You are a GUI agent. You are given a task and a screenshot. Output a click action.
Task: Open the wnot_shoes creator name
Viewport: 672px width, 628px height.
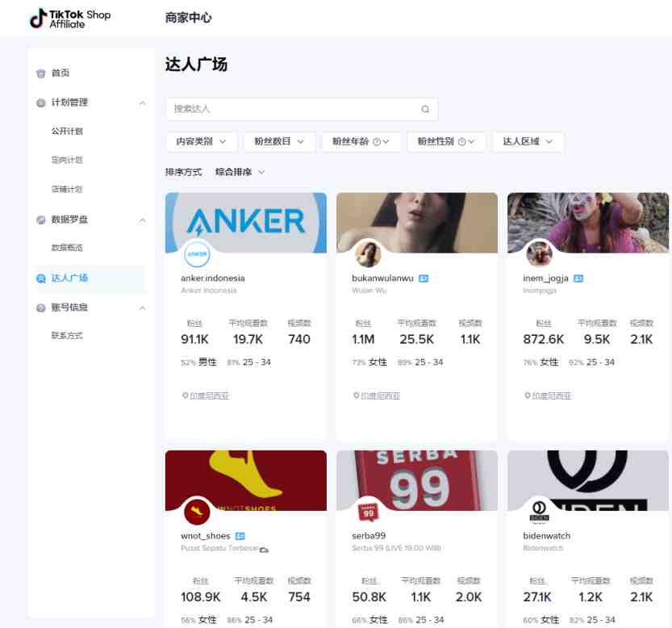tap(206, 536)
